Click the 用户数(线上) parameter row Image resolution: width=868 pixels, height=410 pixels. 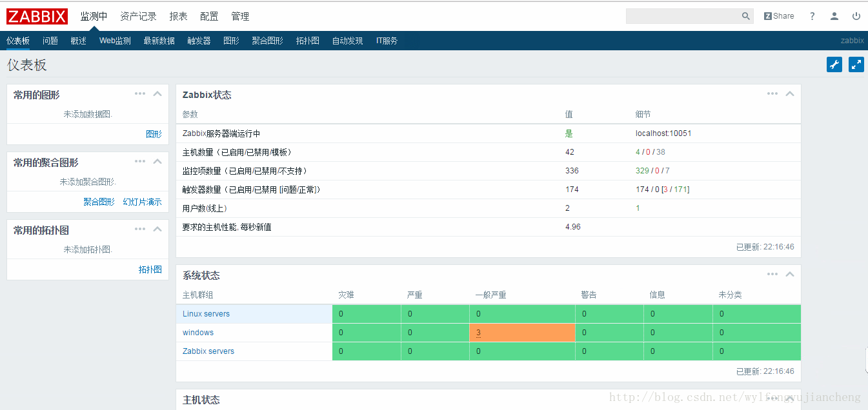(x=489, y=208)
